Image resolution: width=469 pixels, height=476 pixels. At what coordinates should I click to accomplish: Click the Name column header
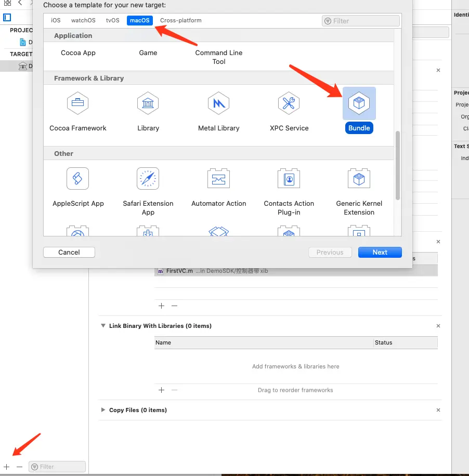pyautogui.click(x=264, y=342)
